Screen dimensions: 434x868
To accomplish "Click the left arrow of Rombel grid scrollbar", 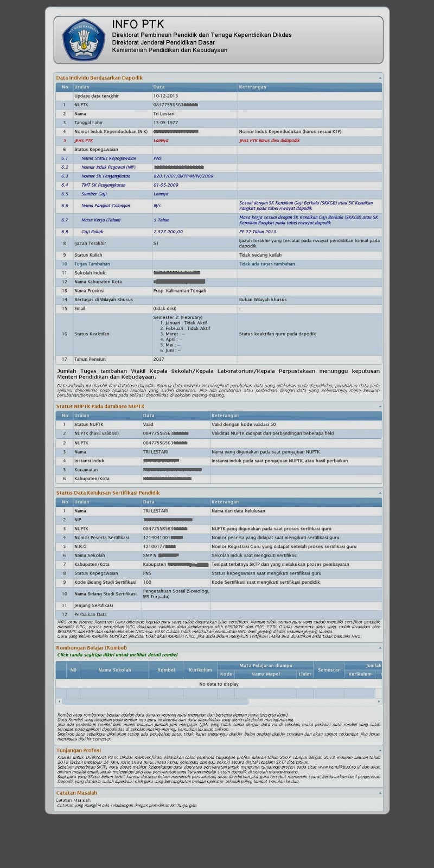I will tap(59, 701).
